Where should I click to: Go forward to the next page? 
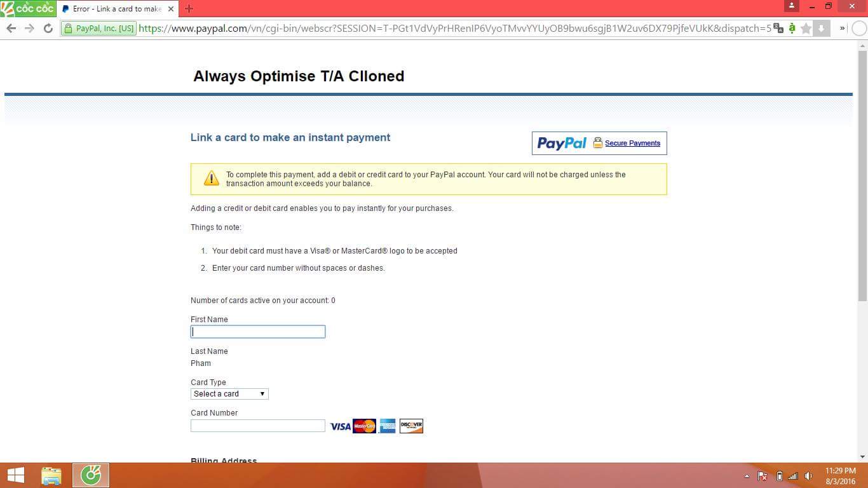tap(29, 28)
